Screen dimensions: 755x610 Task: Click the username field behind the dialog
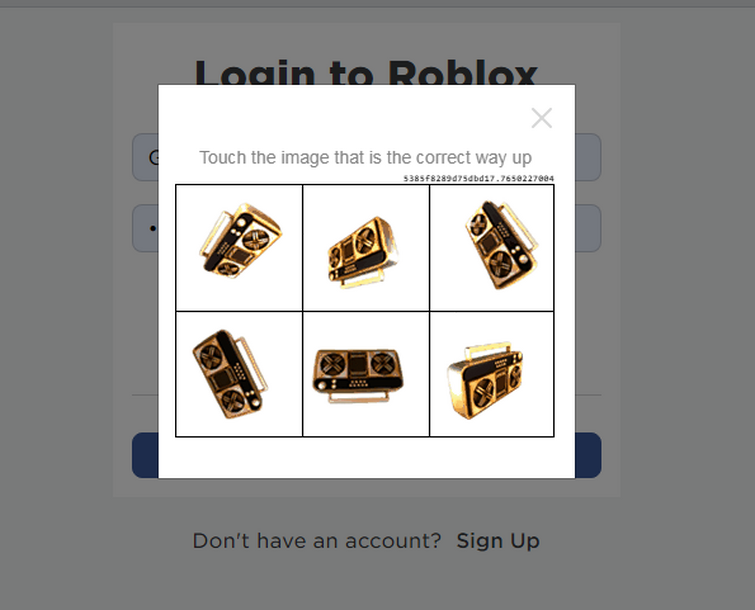[145, 157]
